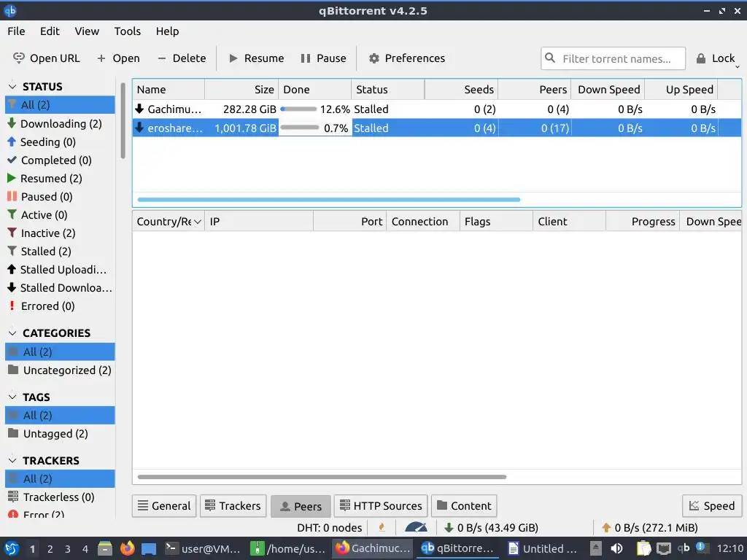Image resolution: width=747 pixels, height=560 pixels.
Task: Collapse the TAGS section
Action: (12, 397)
